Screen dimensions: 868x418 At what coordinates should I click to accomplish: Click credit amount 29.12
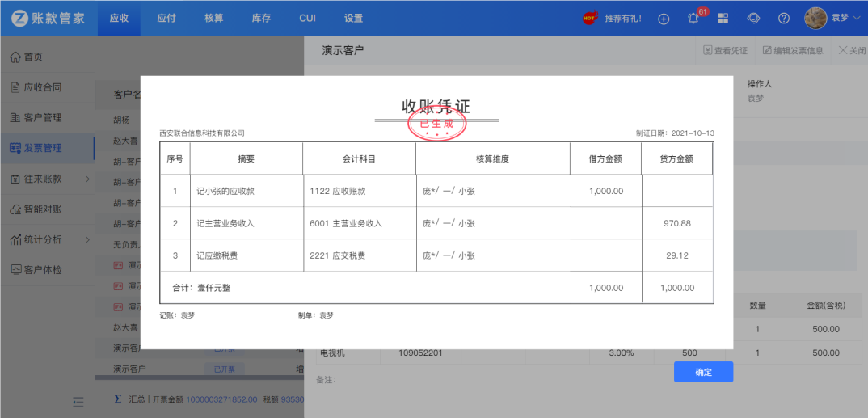pyautogui.click(x=677, y=255)
